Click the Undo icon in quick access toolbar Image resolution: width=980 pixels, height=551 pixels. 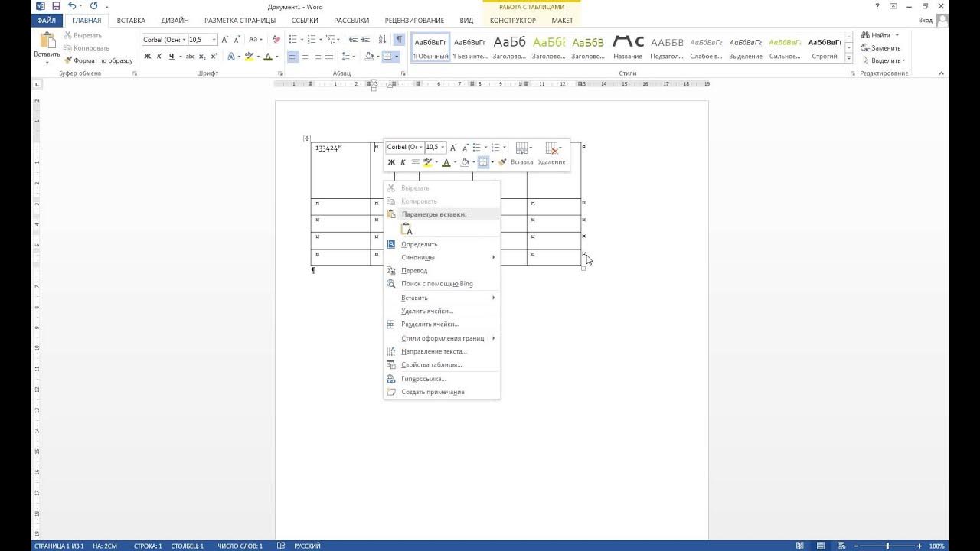click(72, 6)
